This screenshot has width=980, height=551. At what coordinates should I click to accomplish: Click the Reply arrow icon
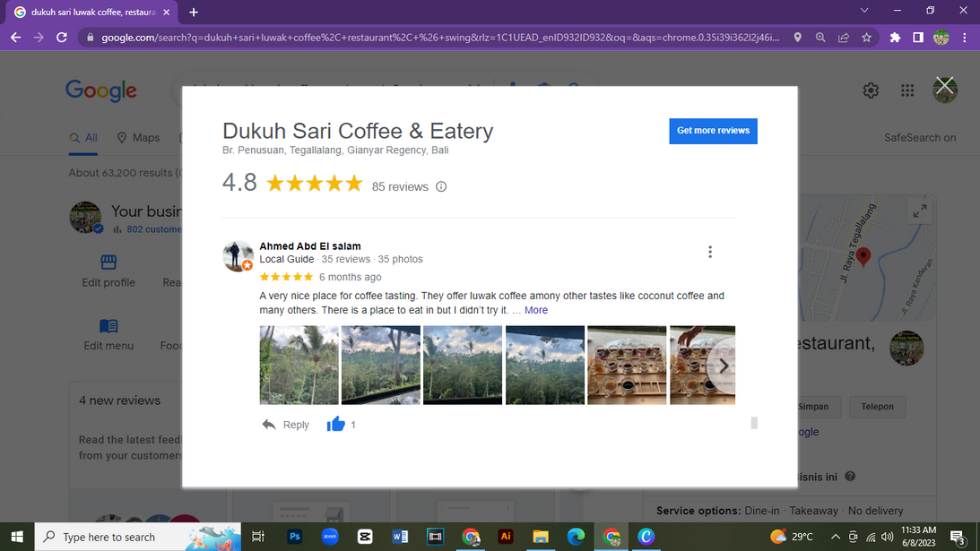pos(269,425)
